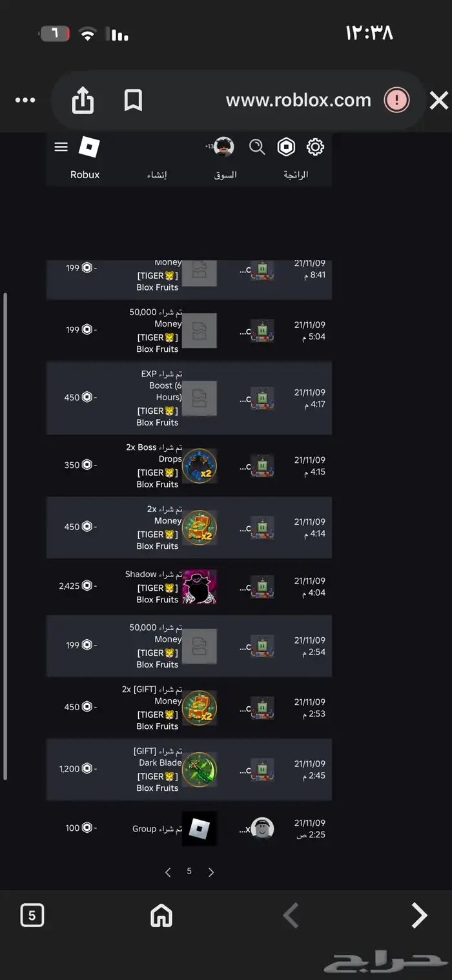452x980 pixels.
Task: Click the Roblox logo home icon
Action: (89, 147)
